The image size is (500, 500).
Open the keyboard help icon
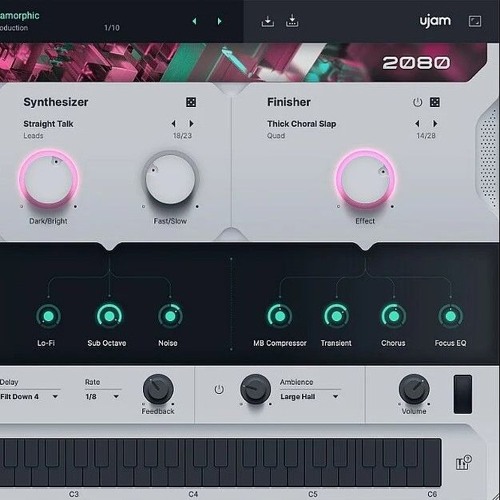(x=463, y=462)
